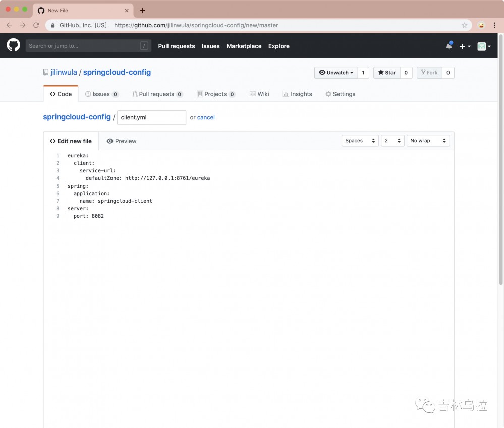Image resolution: width=504 pixels, height=428 pixels.
Task: Click the browser back arrow
Action: pyautogui.click(x=9, y=25)
